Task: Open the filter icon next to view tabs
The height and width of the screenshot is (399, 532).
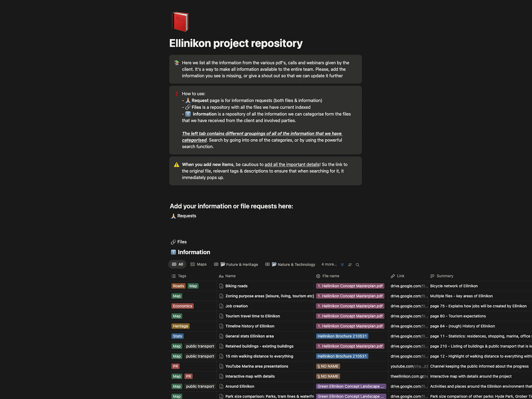Action: 342,264
